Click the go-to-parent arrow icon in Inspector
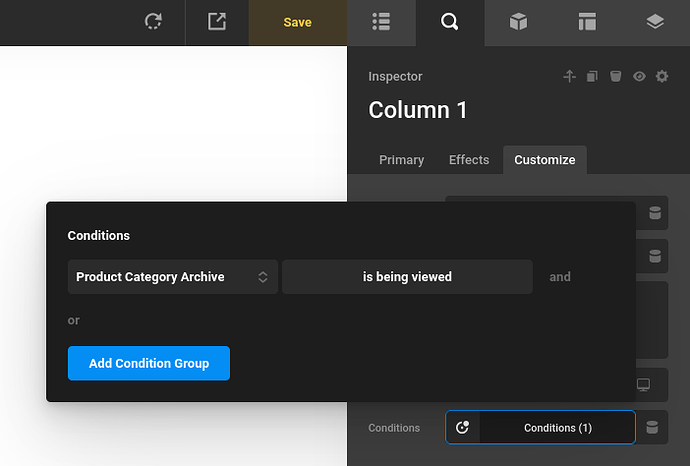690x466 pixels. tap(569, 77)
